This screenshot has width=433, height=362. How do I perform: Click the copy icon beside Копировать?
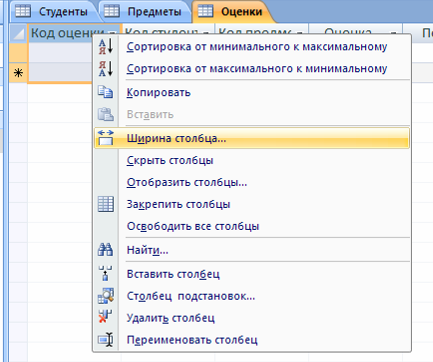click(105, 92)
